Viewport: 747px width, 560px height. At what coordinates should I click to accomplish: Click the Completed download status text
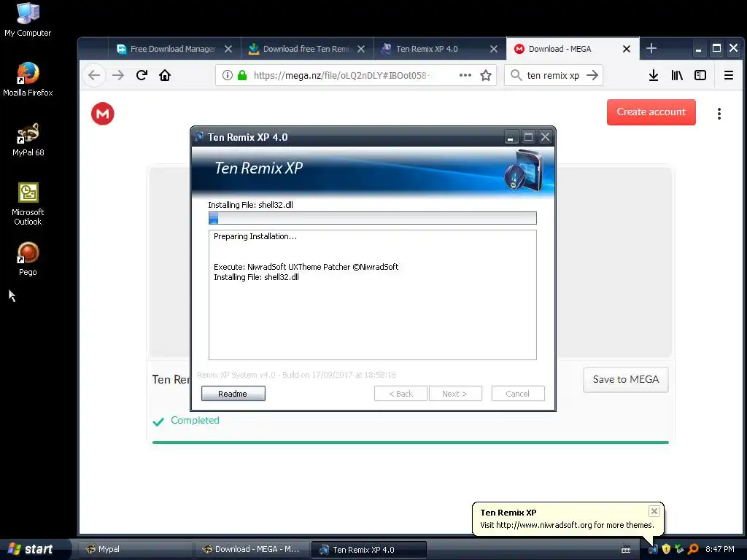(195, 421)
